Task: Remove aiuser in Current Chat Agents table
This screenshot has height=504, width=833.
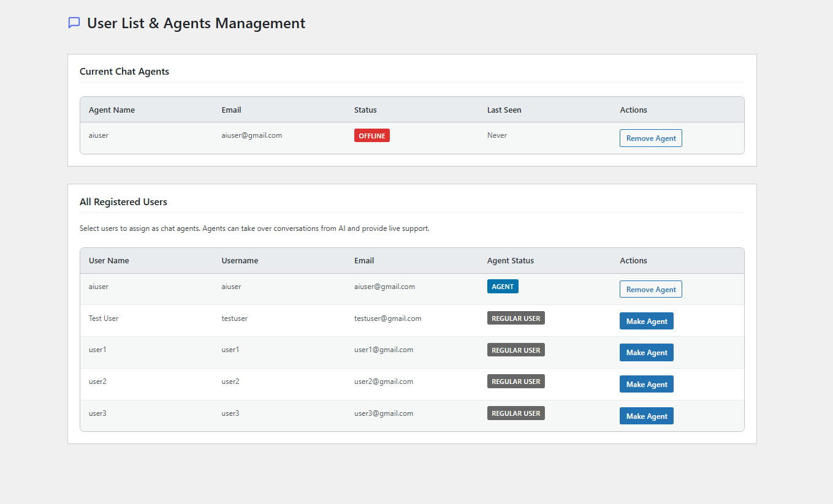Action: click(650, 138)
